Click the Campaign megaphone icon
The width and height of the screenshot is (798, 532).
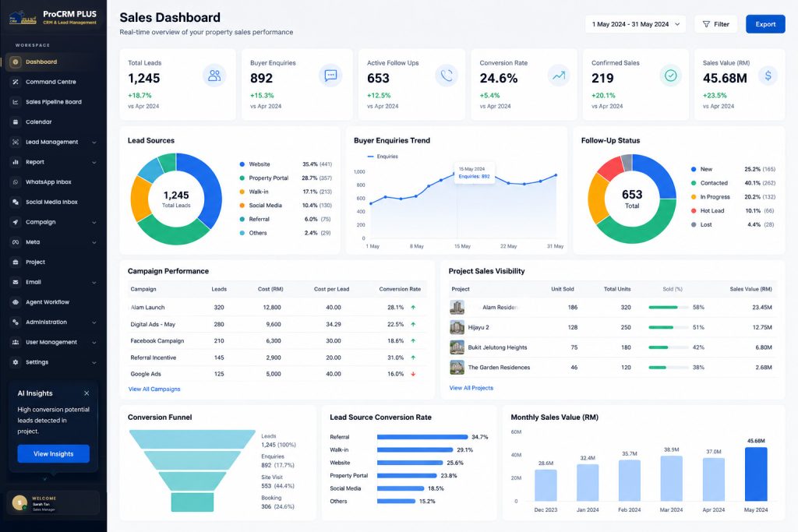click(x=16, y=222)
